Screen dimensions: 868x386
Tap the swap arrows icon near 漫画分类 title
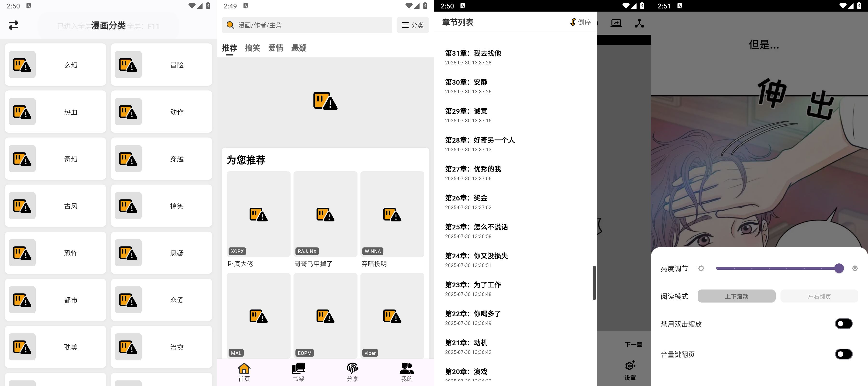click(14, 25)
